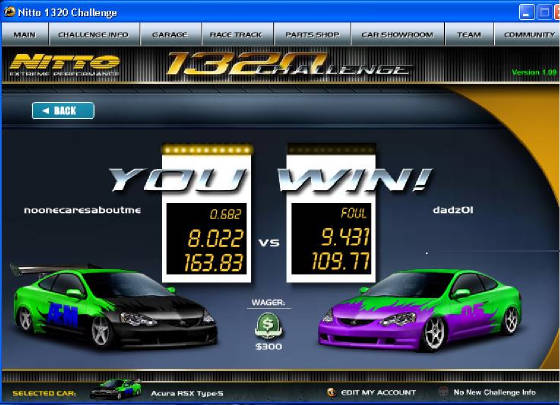Select the selected car thumbnail in footer

click(116, 389)
